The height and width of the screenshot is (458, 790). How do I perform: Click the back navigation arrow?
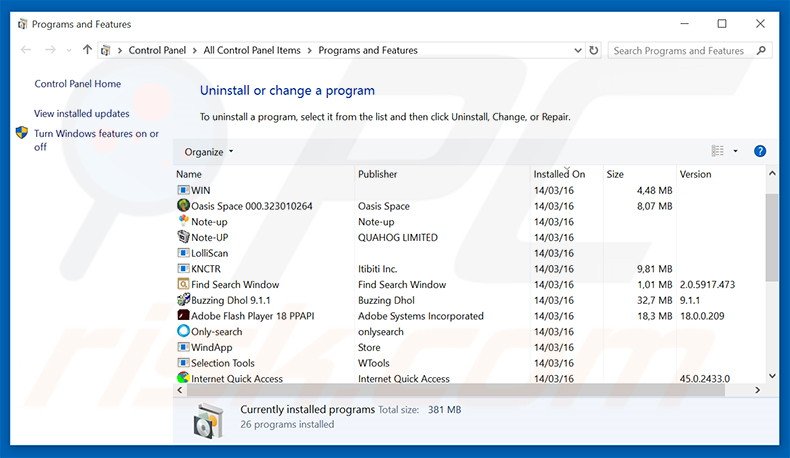[x=26, y=50]
